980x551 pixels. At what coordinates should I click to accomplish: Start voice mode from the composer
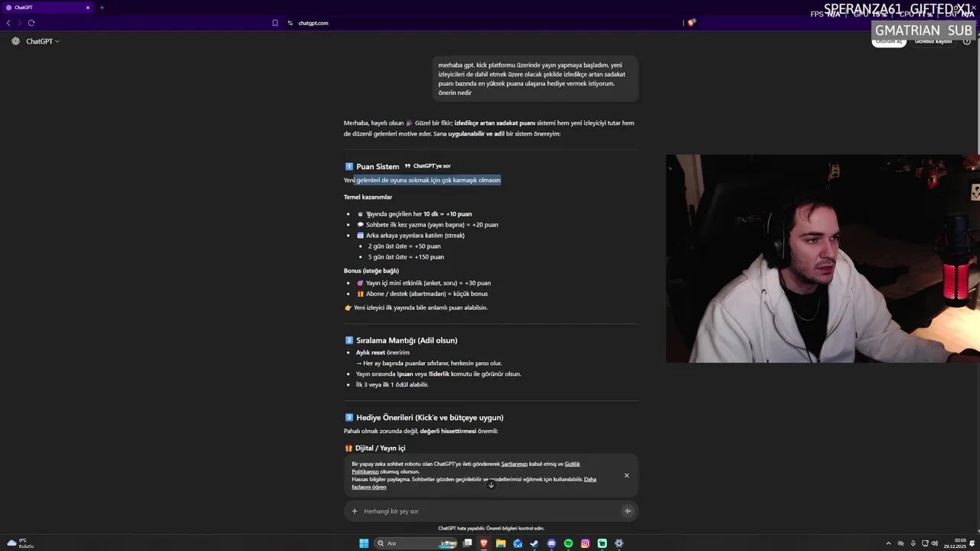pyautogui.click(x=627, y=511)
